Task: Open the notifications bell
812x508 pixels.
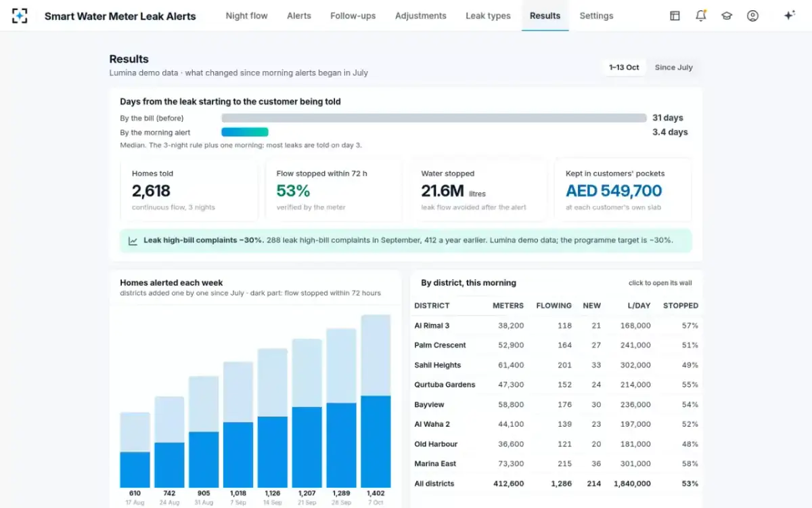Action: point(701,16)
